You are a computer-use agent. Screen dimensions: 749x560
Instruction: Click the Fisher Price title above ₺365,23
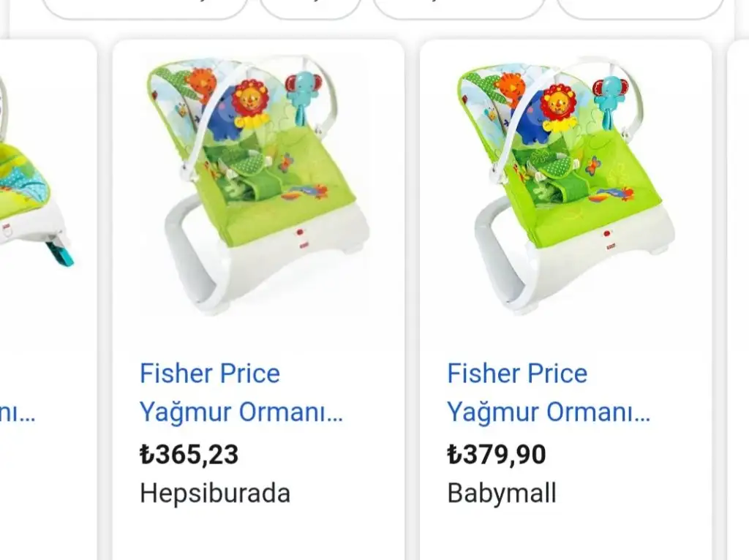coord(241,393)
